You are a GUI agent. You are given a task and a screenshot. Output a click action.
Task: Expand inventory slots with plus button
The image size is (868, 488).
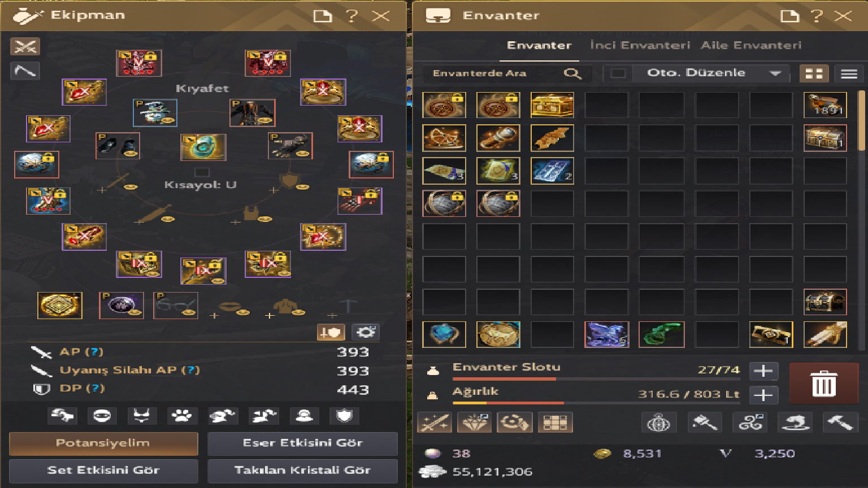pyautogui.click(x=763, y=371)
